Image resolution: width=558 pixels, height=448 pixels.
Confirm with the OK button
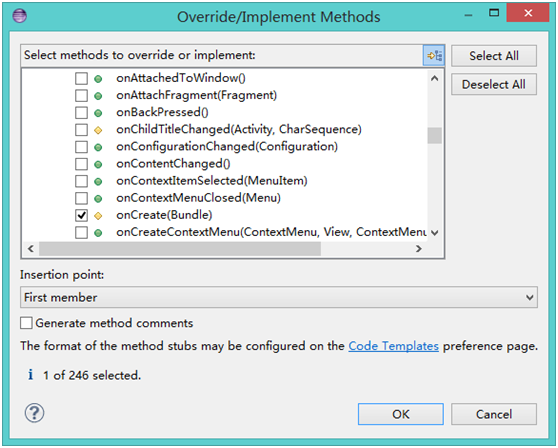[x=401, y=414]
